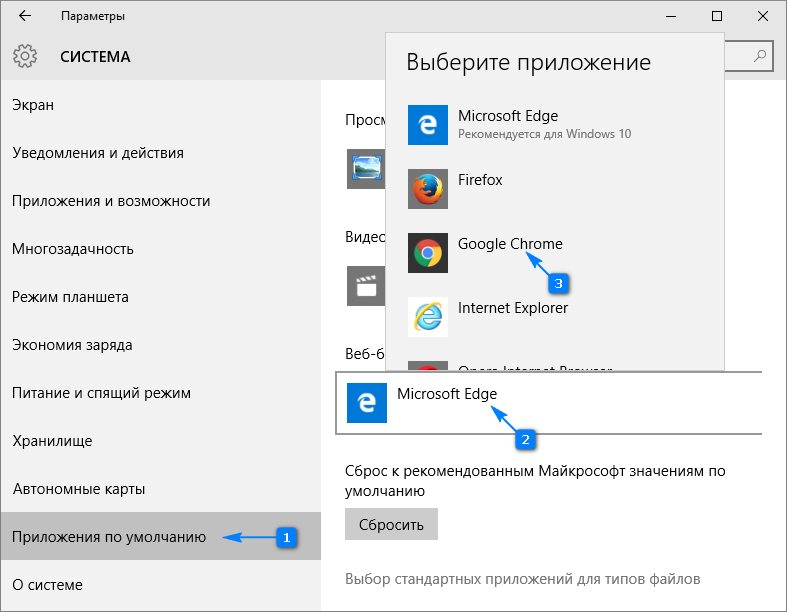The height and width of the screenshot is (612, 787).
Task: Open the Хранилище section
Action: pyautogui.click(x=52, y=441)
